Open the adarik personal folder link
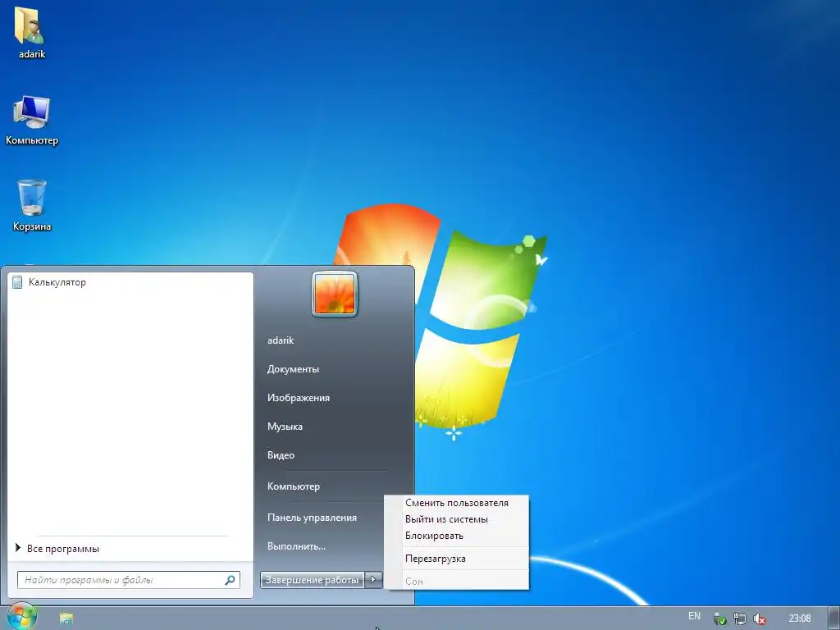 (x=281, y=340)
